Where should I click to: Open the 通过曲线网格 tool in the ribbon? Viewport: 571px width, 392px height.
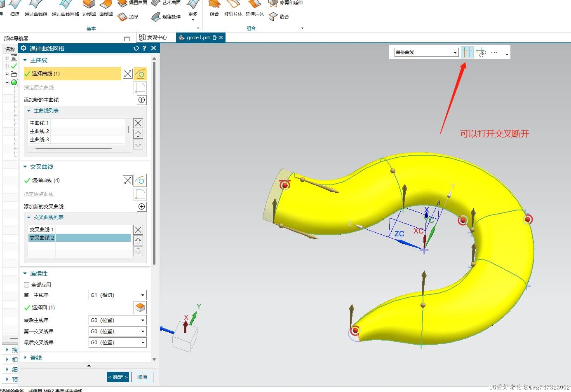click(65, 9)
